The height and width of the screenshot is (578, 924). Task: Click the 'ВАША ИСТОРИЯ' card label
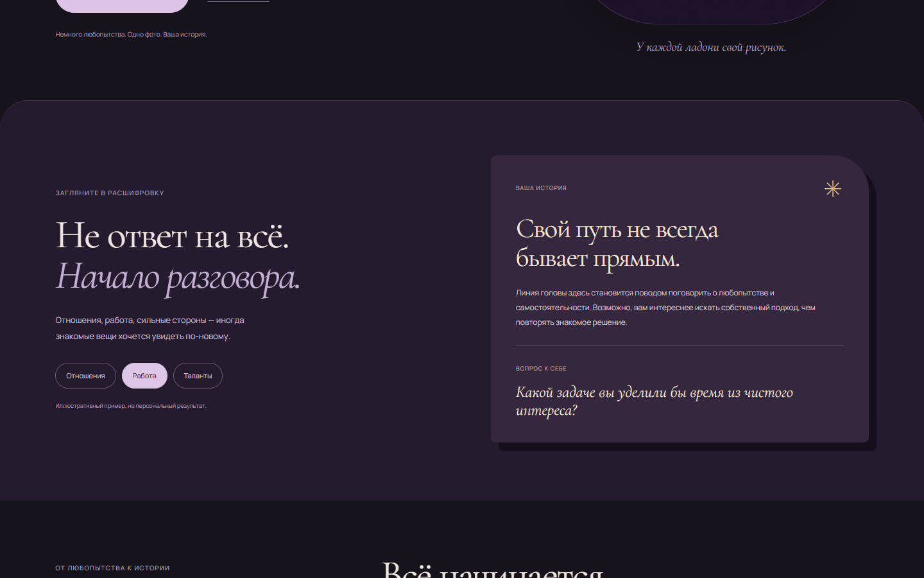coord(541,188)
